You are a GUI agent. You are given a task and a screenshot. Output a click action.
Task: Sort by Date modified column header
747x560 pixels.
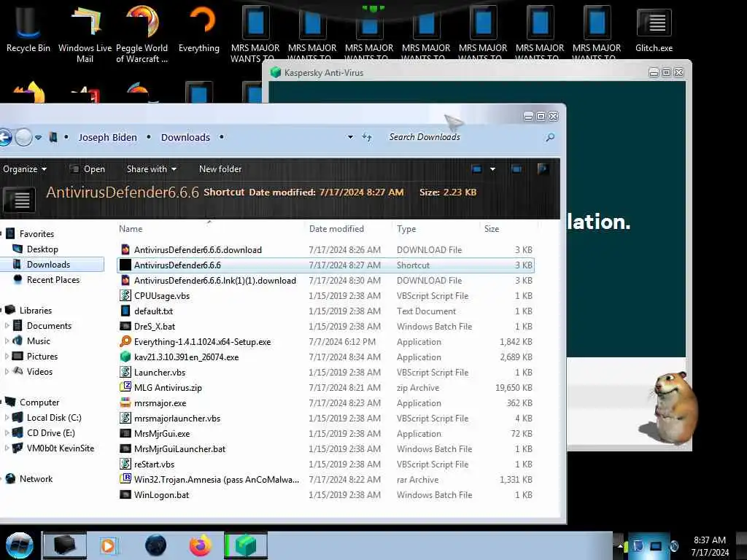pos(336,228)
